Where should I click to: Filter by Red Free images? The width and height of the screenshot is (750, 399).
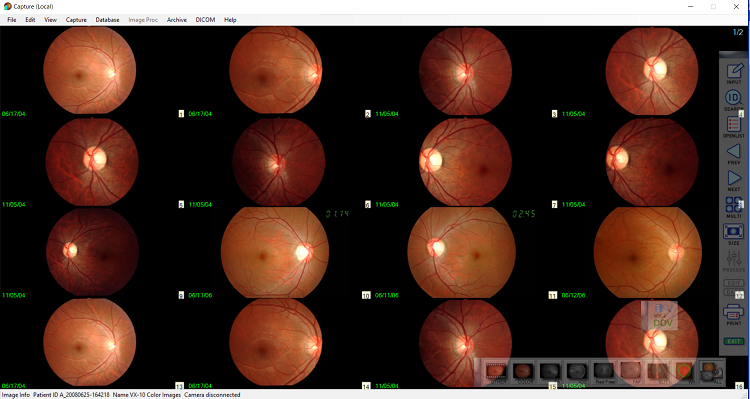(604, 372)
